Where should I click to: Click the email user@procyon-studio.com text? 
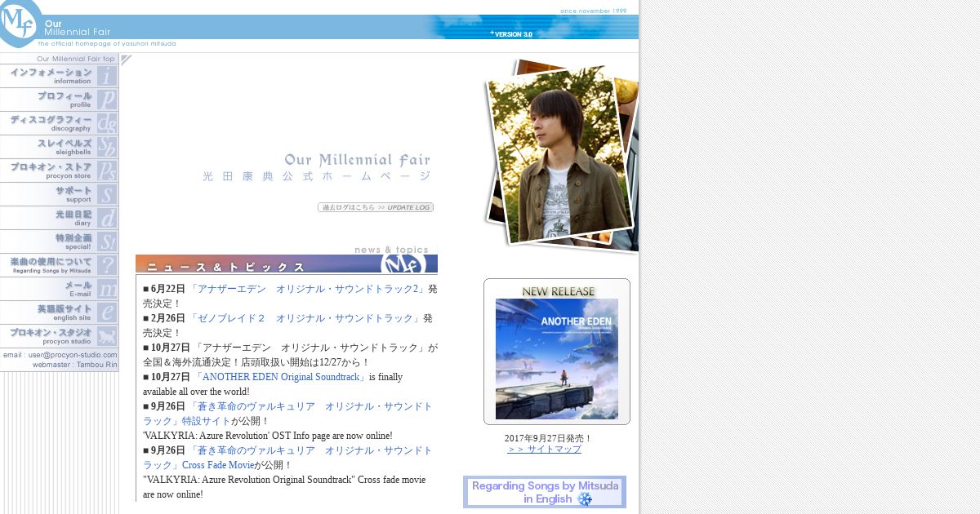click(x=60, y=355)
